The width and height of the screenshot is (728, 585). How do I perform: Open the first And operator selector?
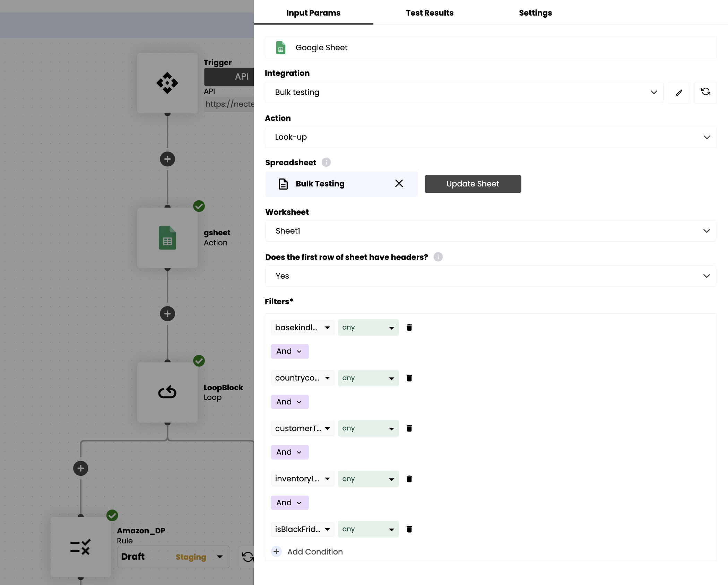coord(289,351)
